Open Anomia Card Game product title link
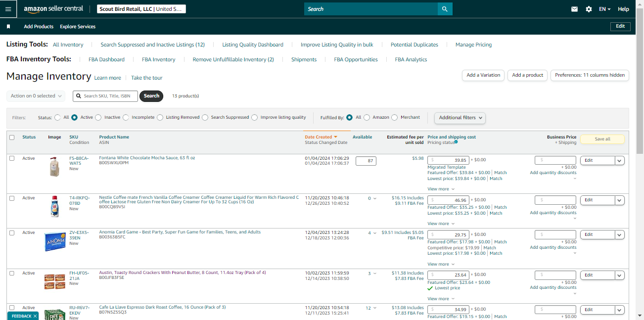The height and width of the screenshot is (320, 644). coord(180,232)
